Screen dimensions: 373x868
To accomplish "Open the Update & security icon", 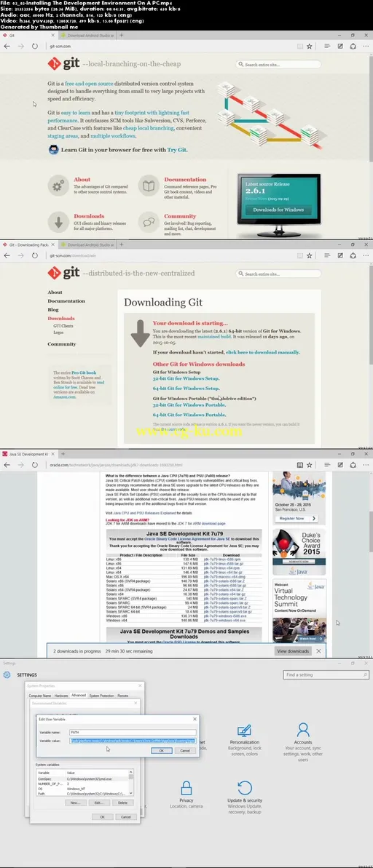I will click(x=245, y=788).
